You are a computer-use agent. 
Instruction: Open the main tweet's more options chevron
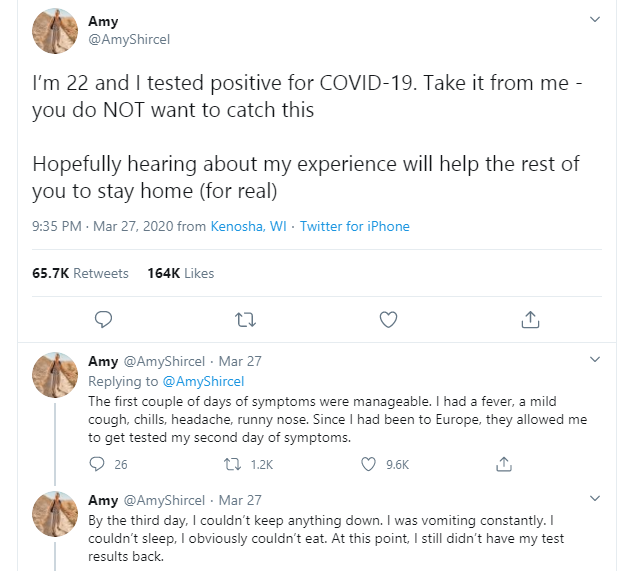tap(595, 20)
